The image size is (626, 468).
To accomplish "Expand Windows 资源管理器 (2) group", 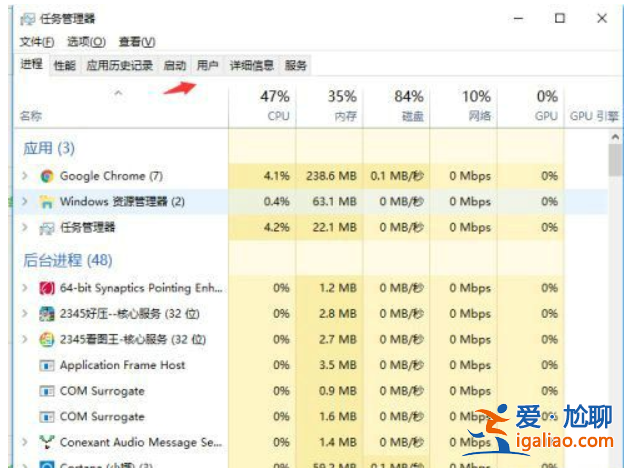I will [25, 201].
